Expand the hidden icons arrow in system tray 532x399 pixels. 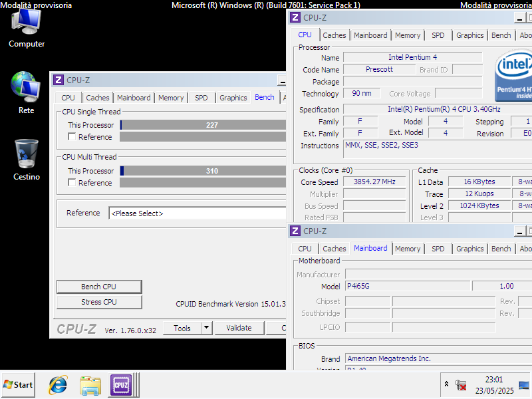[x=446, y=385]
